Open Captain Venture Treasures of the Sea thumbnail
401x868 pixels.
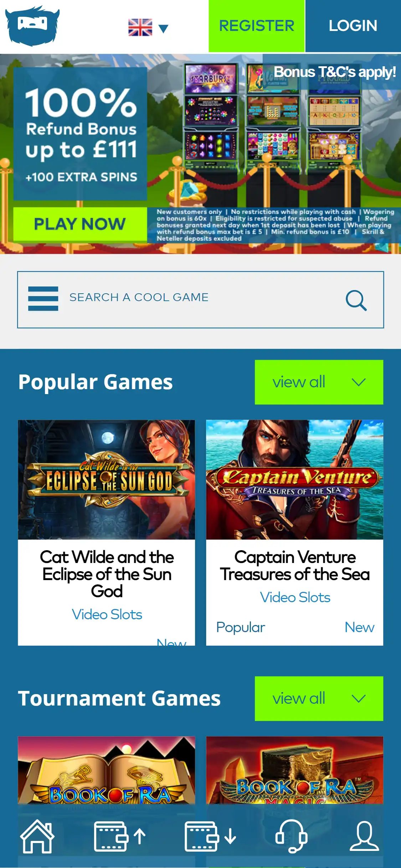tap(295, 480)
